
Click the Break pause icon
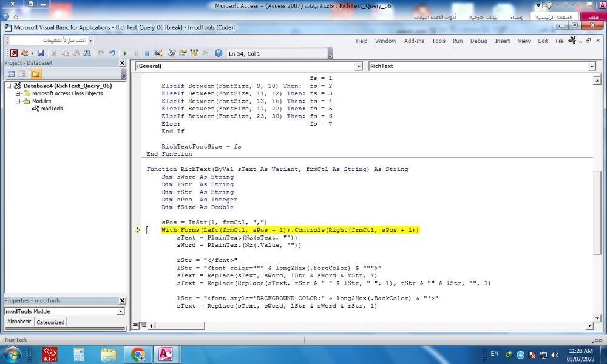136,53
